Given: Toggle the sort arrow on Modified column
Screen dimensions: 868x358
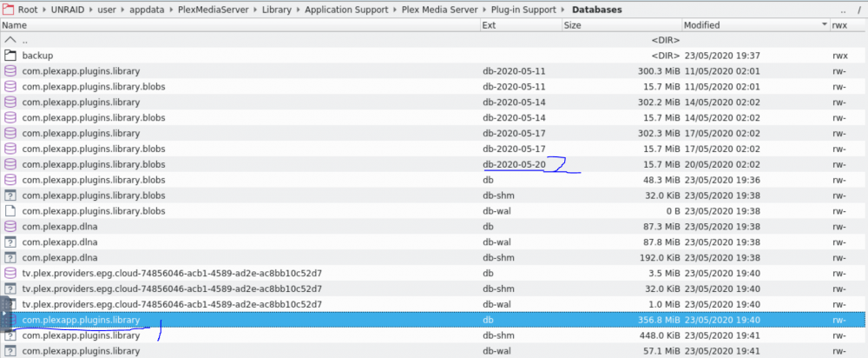Looking at the screenshot, I should [825, 25].
